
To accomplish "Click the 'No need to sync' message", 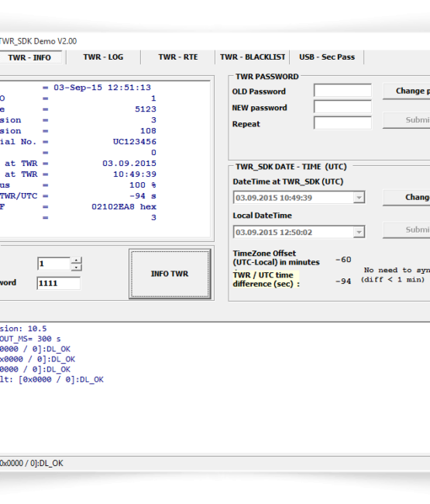I will 395,274.
